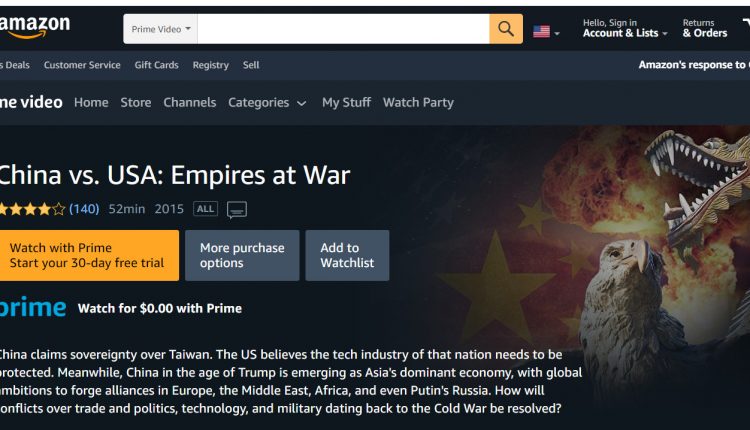Click the search input field
The width and height of the screenshot is (750, 430).
343,29
